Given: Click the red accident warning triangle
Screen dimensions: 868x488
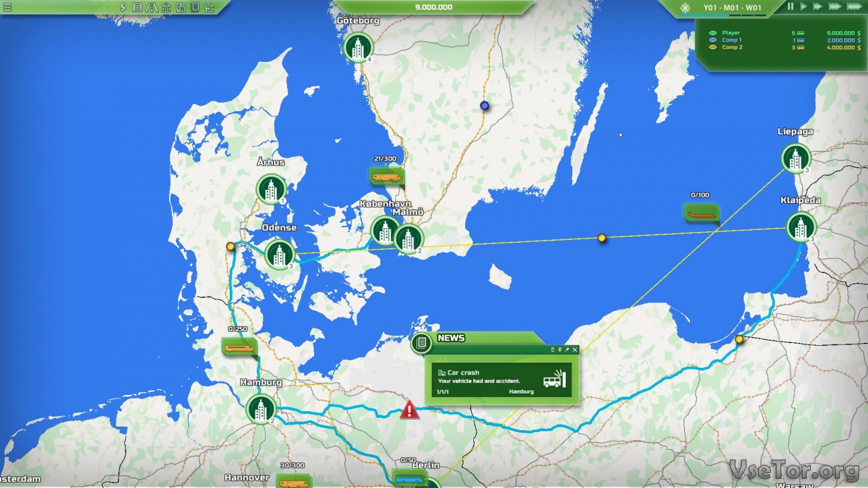Looking at the screenshot, I should [409, 411].
